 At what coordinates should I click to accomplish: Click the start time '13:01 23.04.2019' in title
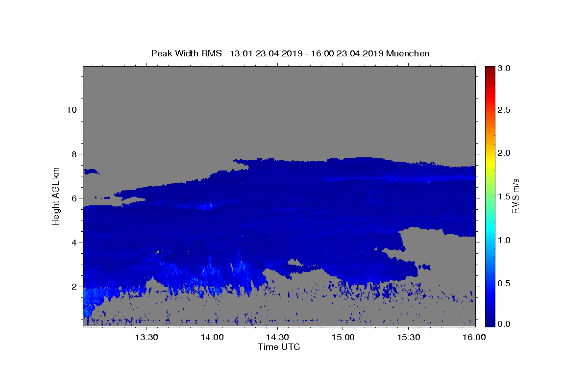[266, 53]
